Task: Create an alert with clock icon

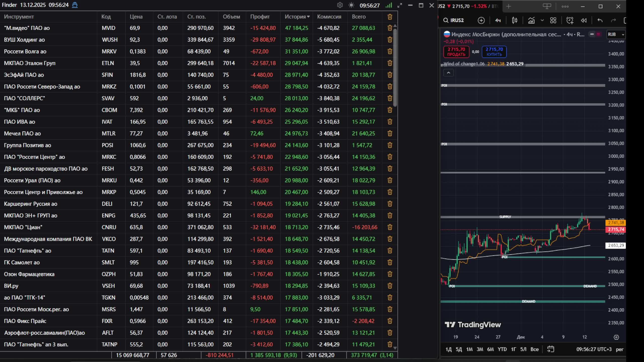Action: pyautogui.click(x=570, y=20)
